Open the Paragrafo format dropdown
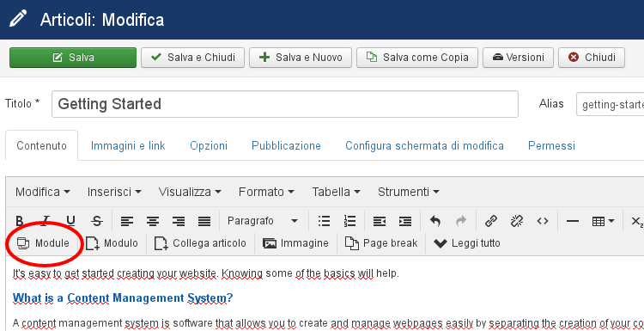The width and height of the screenshot is (644, 331). pyautogui.click(x=263, y=221)
